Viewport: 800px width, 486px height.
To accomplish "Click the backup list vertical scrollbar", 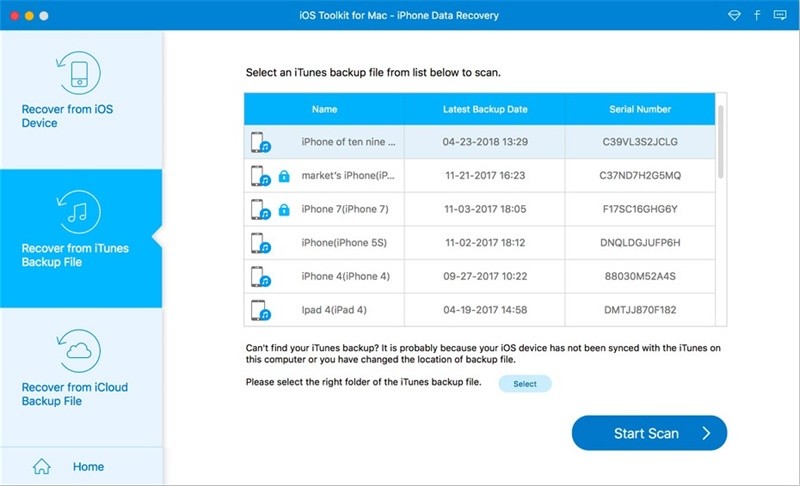I will tap(720, 142).
